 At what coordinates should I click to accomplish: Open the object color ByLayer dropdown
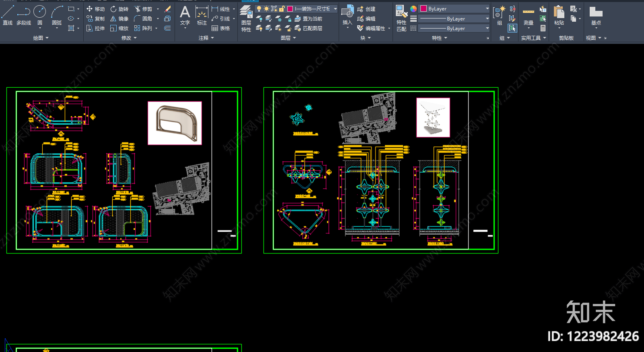tap(454, 8)
